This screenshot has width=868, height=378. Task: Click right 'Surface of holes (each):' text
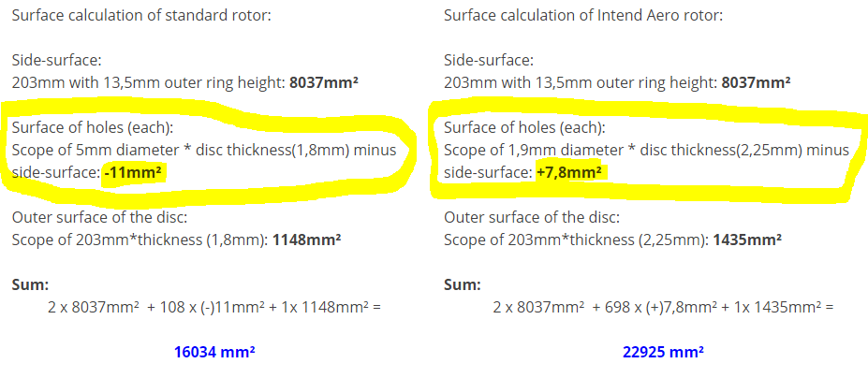coord(524,129)
